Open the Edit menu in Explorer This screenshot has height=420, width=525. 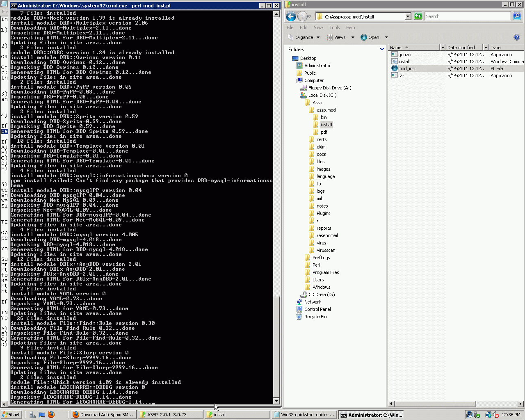pyautogui.click(x=304, y=27)
